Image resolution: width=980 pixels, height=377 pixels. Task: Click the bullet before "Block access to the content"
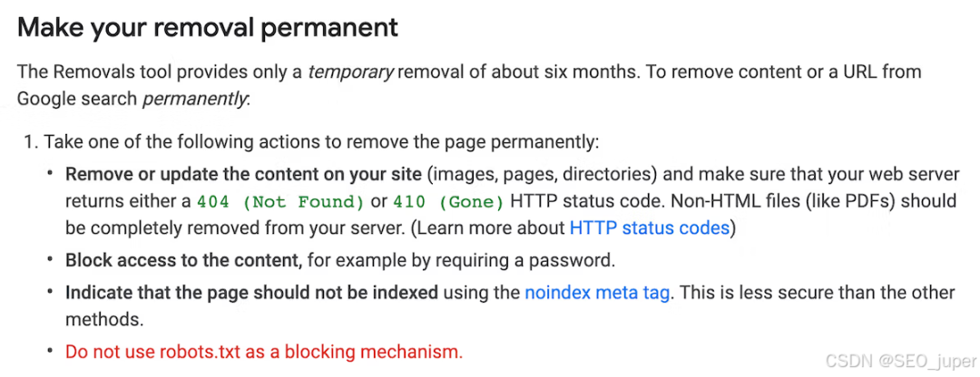49,261
